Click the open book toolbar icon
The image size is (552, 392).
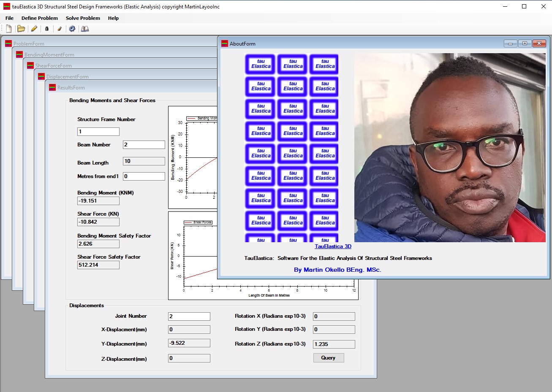tap(85, 29)
